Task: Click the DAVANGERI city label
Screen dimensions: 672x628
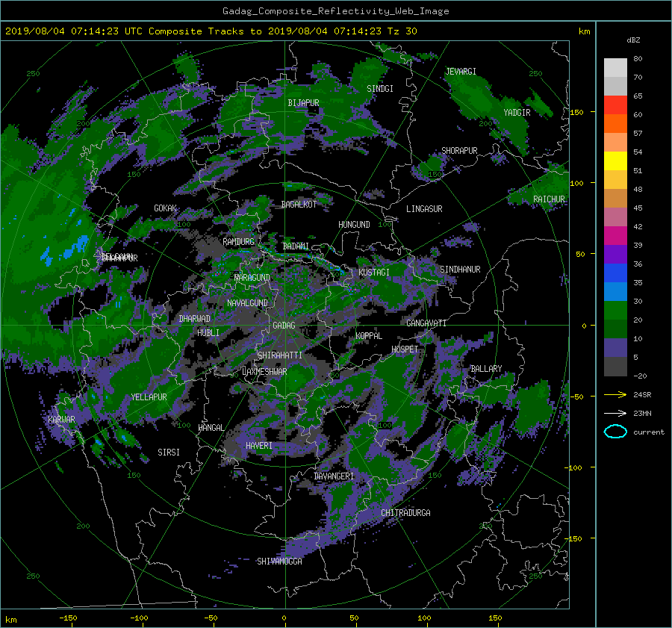Action: pyautogui.click(x=334, y=476)
